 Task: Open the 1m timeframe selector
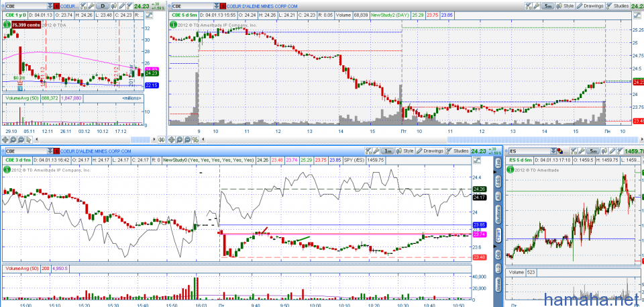pos(387,151)
